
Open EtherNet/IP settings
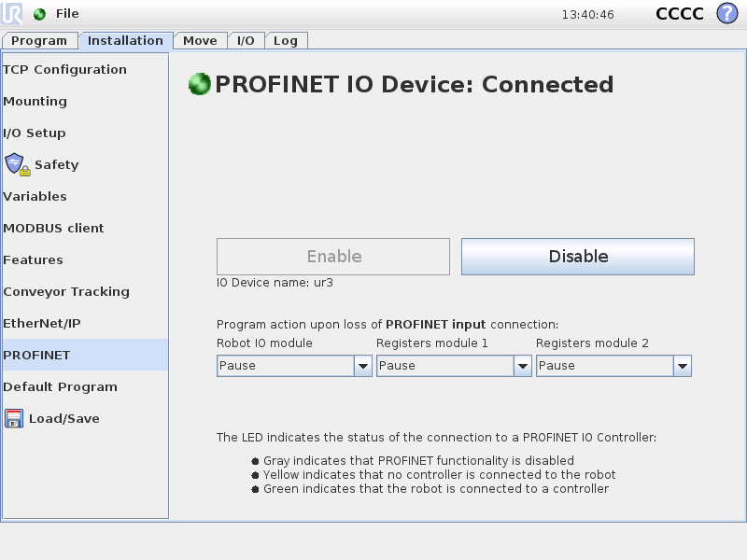click(x=85, y=323)
